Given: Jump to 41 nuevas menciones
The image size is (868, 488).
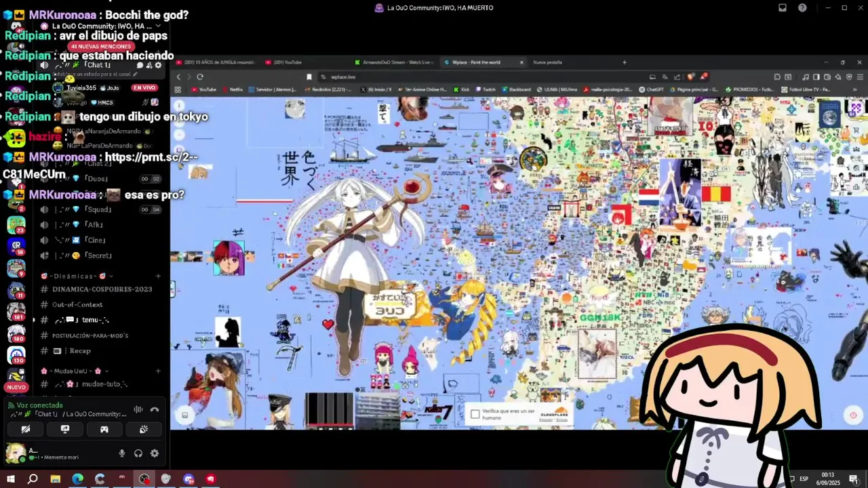Looking at the screenshot, I should [100, 46].
